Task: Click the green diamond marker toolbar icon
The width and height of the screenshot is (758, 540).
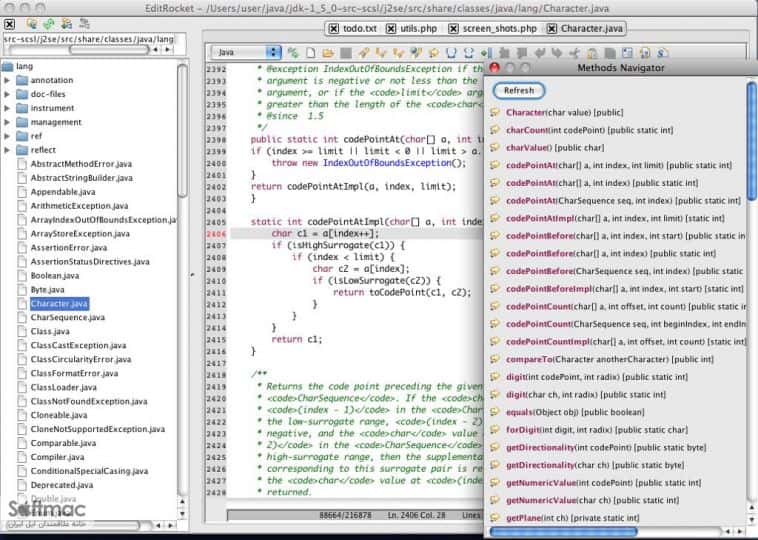Action: pos(486,53)
